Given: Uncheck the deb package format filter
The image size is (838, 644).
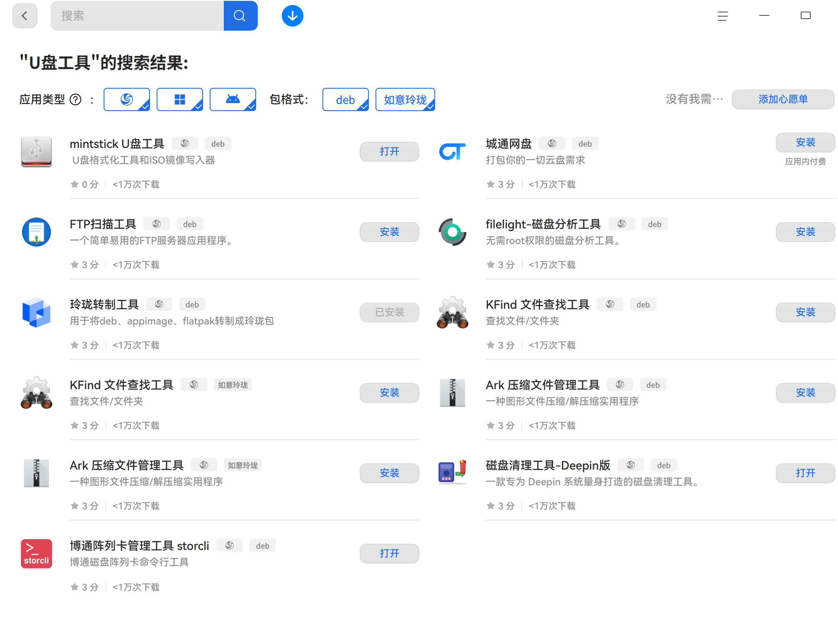Looking at the screenshot, I should [345, 99].
